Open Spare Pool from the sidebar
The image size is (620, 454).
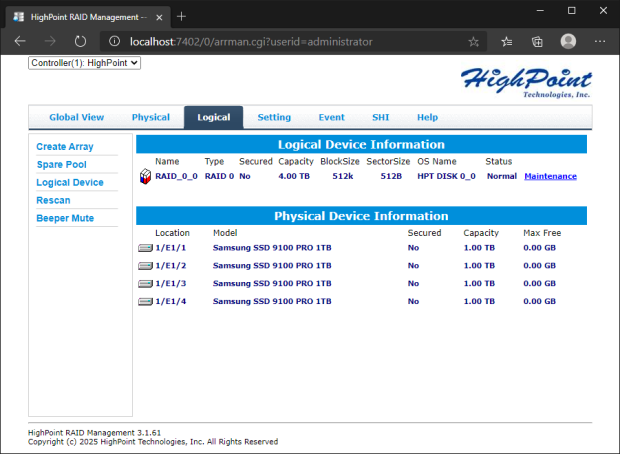click(x=62, y=164)
